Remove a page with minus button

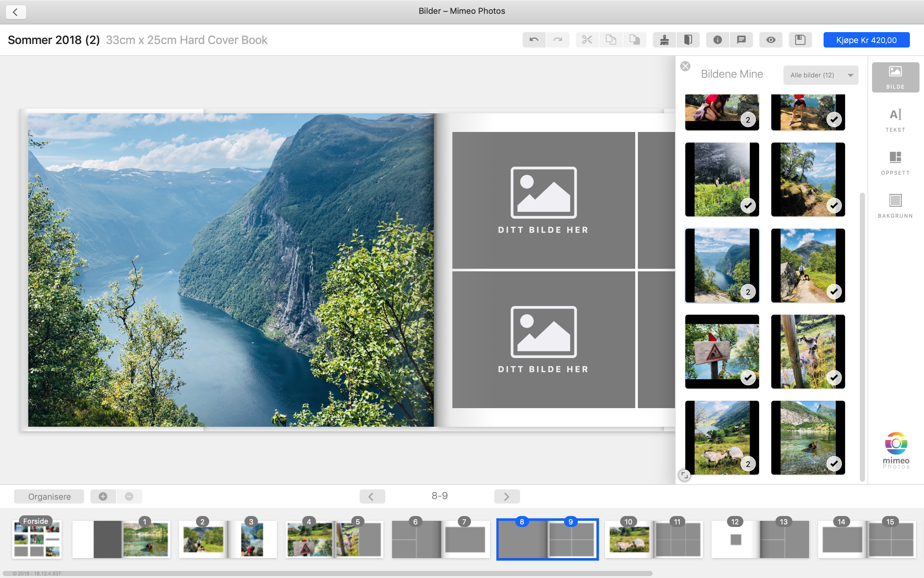coord(129,496)
